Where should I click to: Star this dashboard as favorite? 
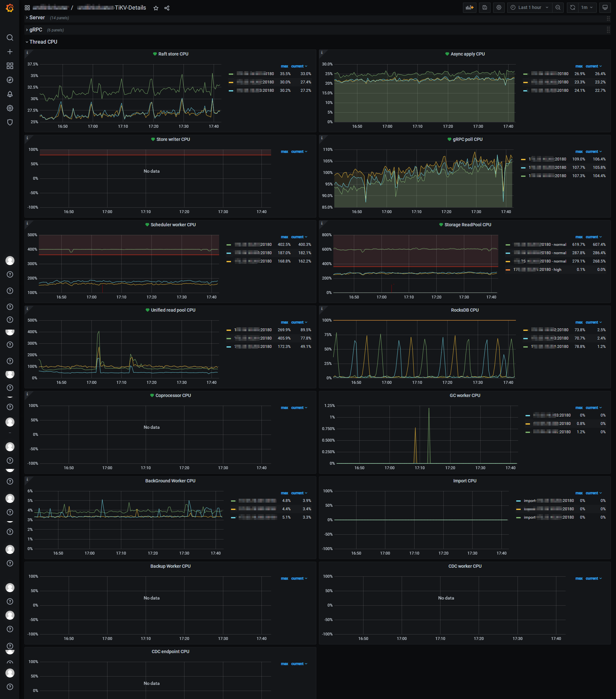[x=156, y=8]
